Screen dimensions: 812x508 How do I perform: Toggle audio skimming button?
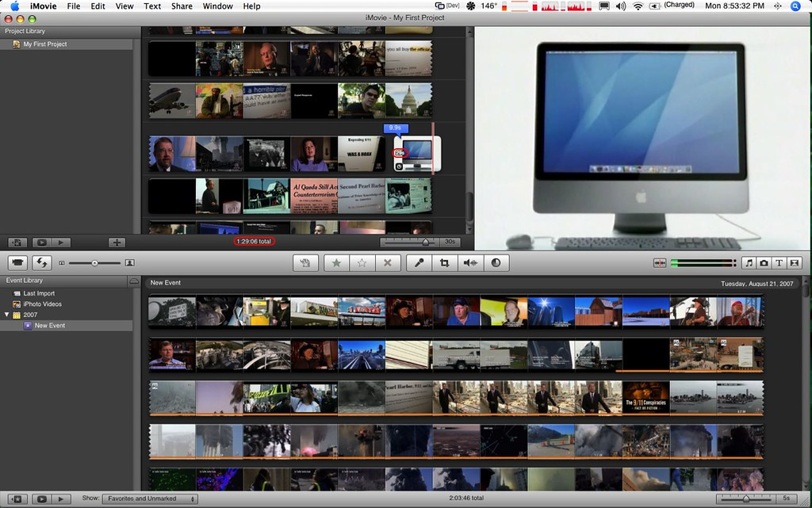pos(660,263)
